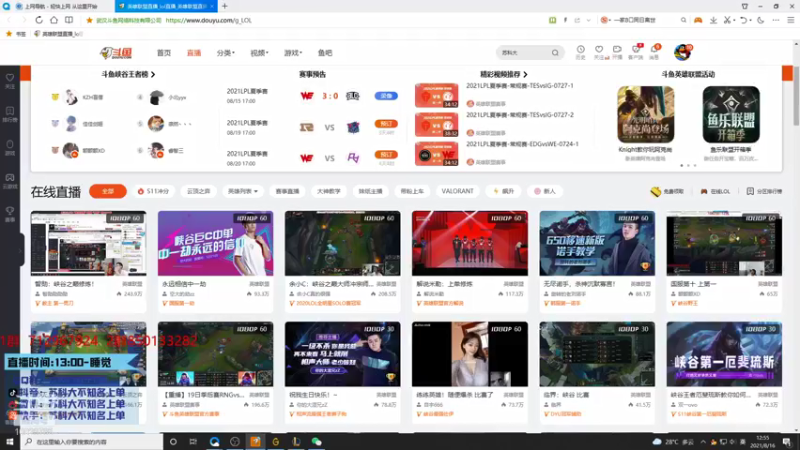Click the reading mode book icon
This screenshot has height=450, width=800.
(69, 20)
